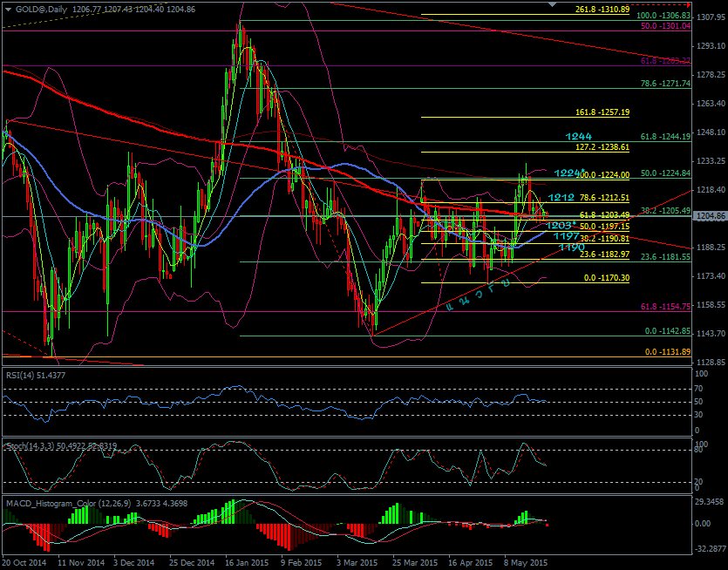
Task: Click the MACD scale value 29.3458
Action: 711,502
